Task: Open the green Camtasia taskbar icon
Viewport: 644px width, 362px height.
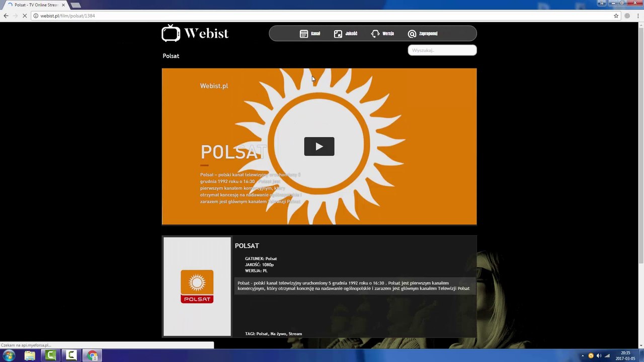Action: coord(50,355)
